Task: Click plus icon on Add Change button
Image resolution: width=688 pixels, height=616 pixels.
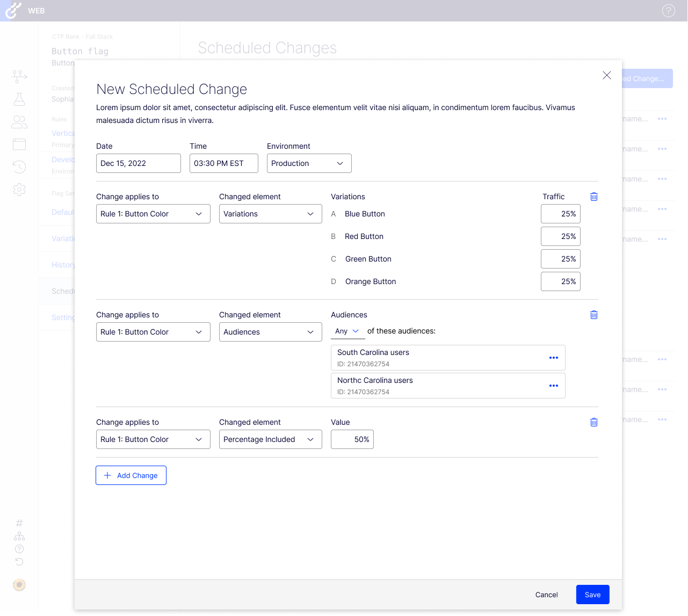Action: 107,475
